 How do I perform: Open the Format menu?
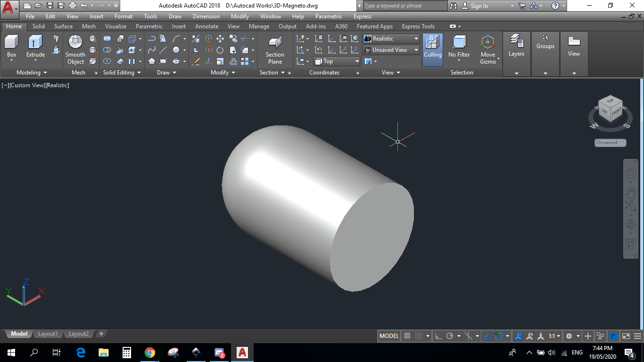tap(124, 16)
